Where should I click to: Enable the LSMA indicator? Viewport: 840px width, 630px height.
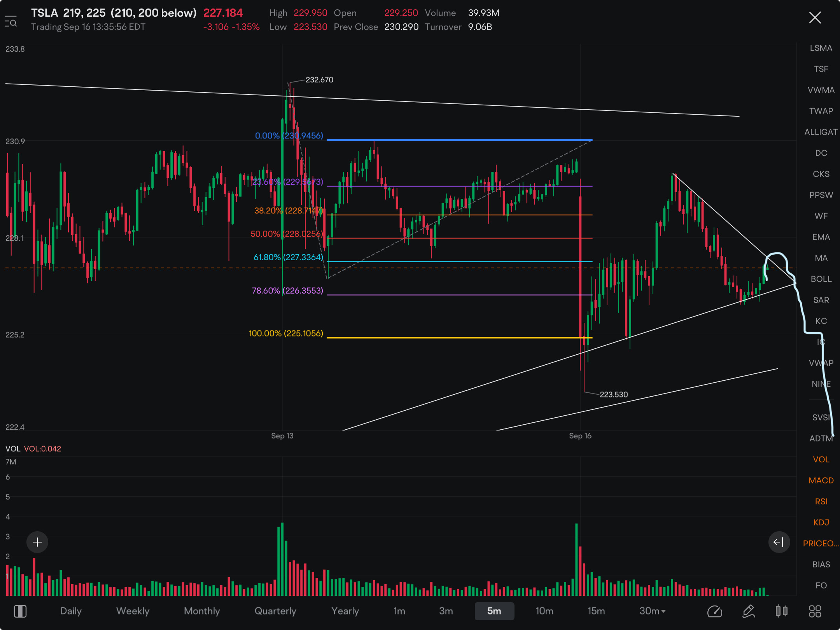click(x=821, y=48)
